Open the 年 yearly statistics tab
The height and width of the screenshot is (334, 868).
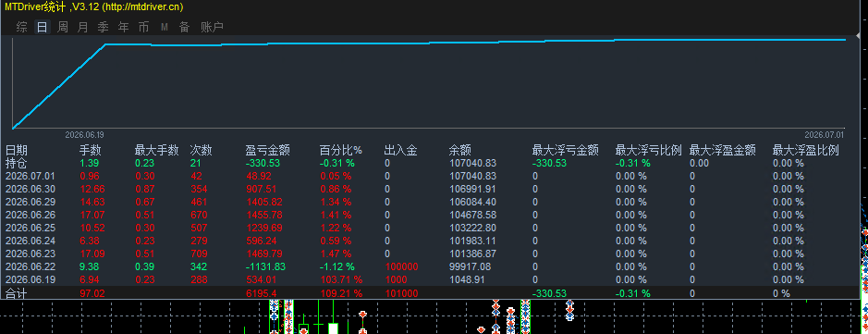(x=124, y=27)
